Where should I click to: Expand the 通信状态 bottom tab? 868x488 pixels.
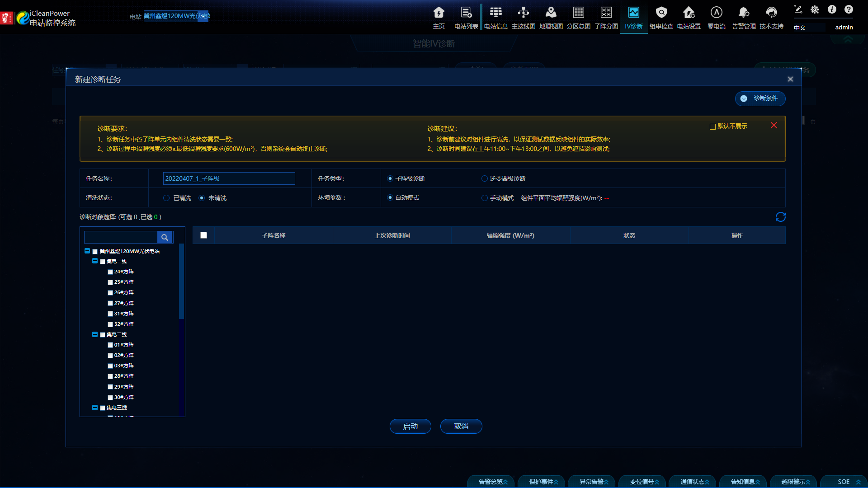(693, 482)
